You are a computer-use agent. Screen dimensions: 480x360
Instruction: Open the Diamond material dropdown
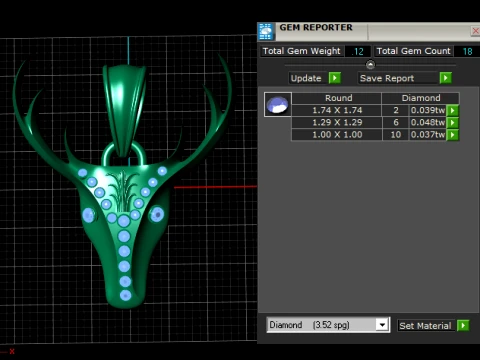point(382,325)
